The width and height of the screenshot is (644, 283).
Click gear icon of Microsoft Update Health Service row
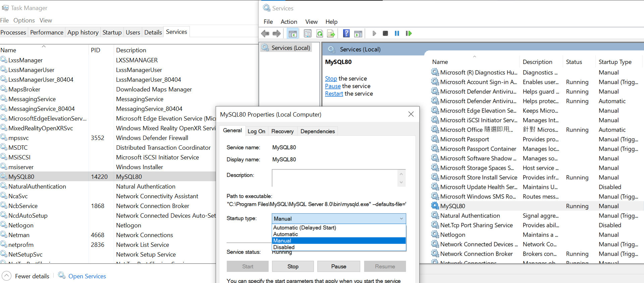[x=435, y=187]
